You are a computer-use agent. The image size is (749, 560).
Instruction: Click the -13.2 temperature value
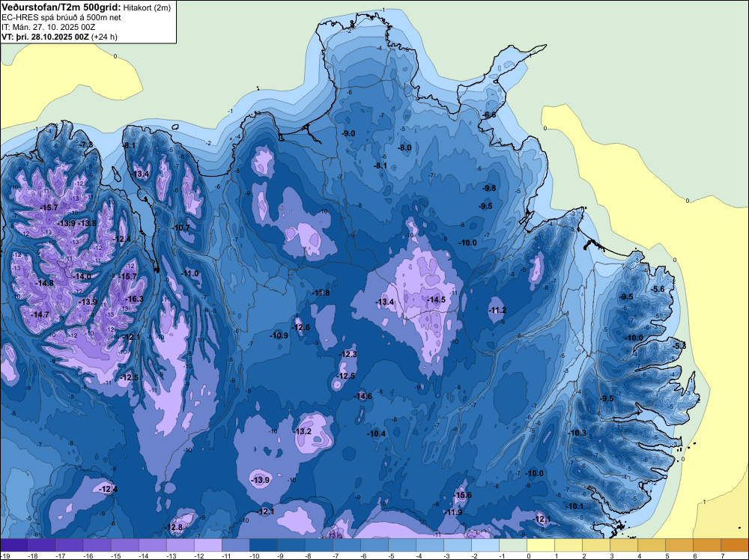coord(303,431)
